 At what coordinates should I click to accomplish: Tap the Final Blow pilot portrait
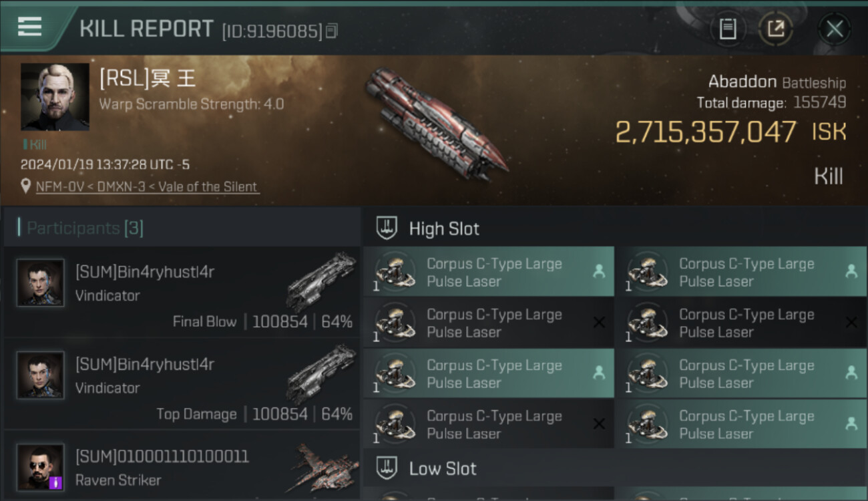click(41, 283)
